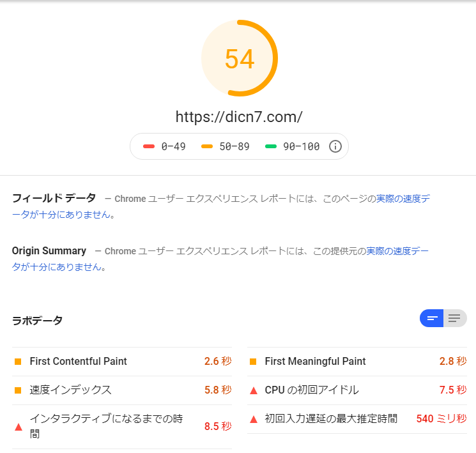Click red triangle beside インタラクティブになるまでの時間
476x453 pixels.
coord(18,426)
